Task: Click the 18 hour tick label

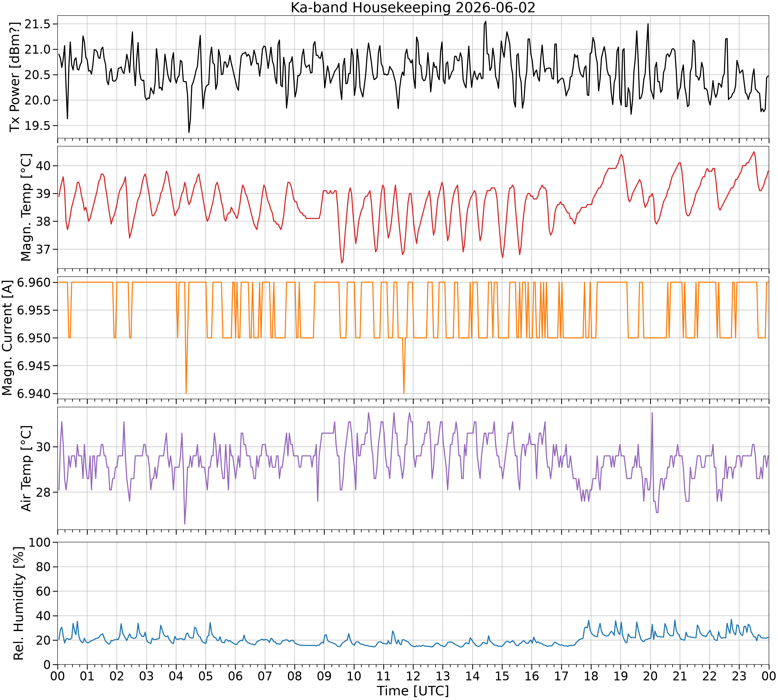Action: coord(591,676)
